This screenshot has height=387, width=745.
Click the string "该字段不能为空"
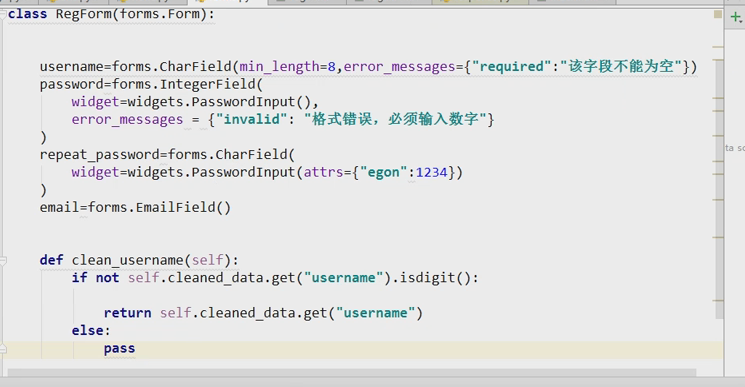621,66
